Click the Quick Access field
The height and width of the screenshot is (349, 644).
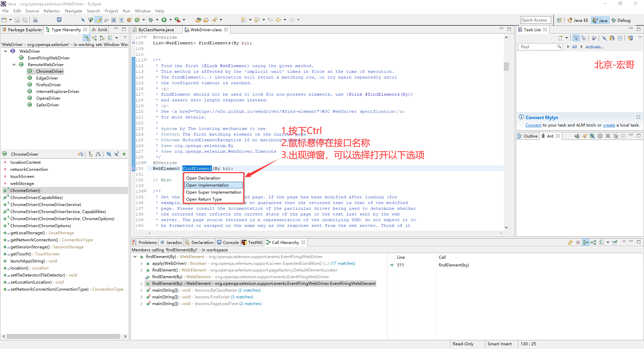click(536, 20)
